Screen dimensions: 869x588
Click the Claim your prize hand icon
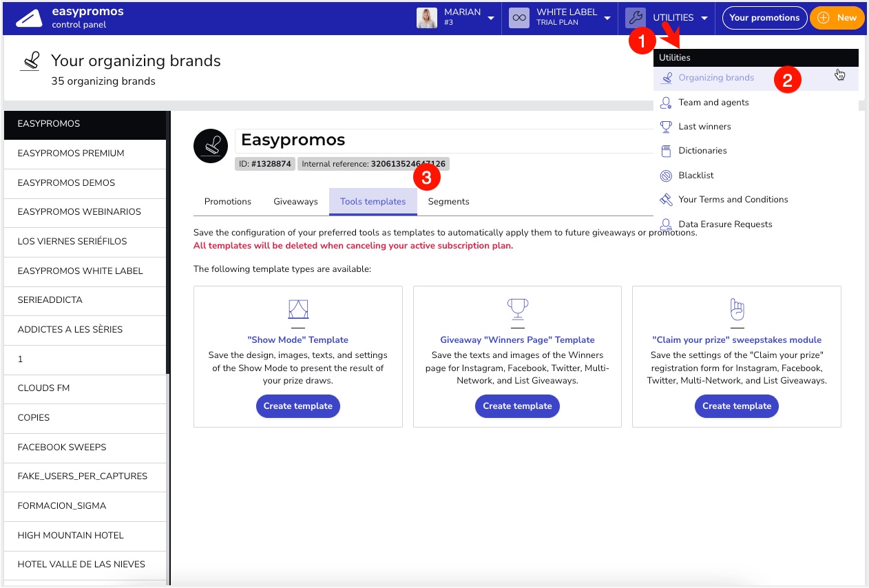[x=737, y=310]
